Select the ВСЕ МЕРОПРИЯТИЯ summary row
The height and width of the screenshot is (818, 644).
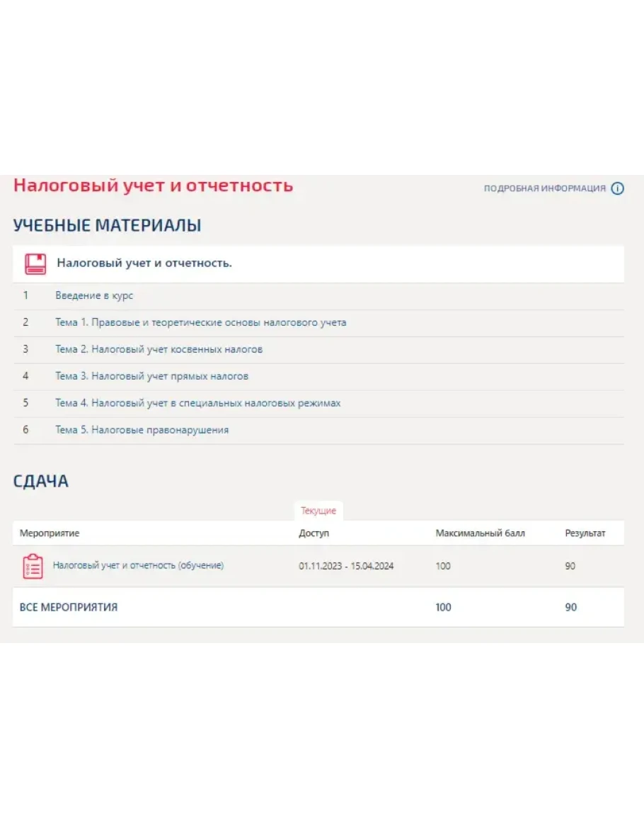[318, 607]
